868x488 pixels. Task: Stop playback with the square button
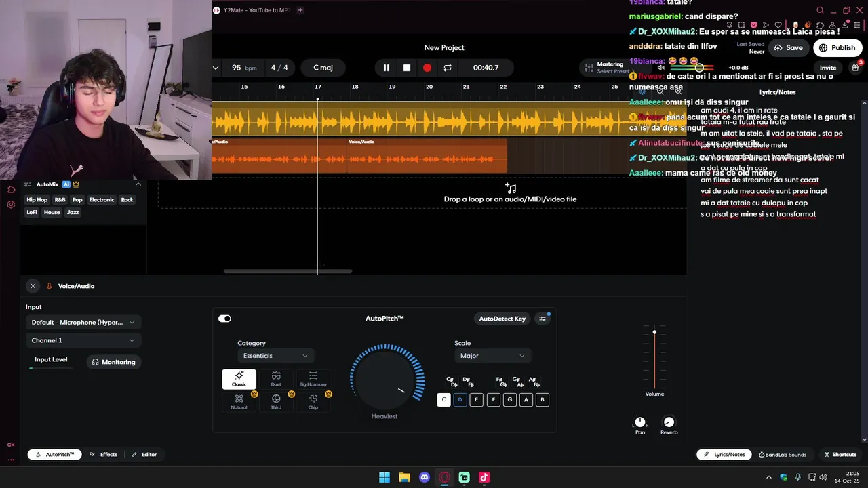pos(407,68)
